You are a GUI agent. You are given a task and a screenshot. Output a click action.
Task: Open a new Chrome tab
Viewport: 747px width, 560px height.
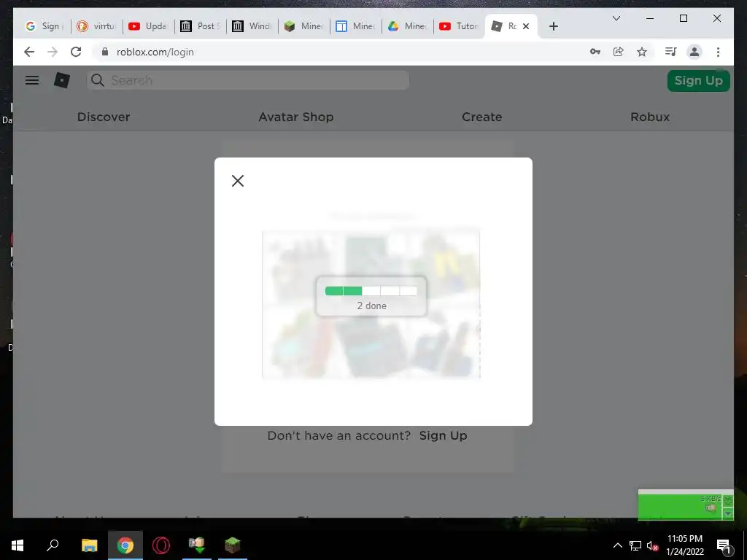pos(553,26)
